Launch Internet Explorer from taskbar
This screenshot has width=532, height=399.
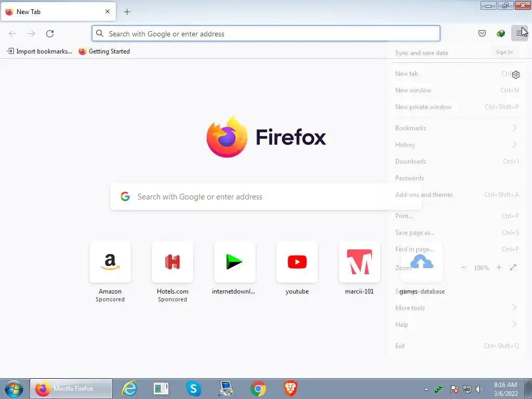click(129, 389)
